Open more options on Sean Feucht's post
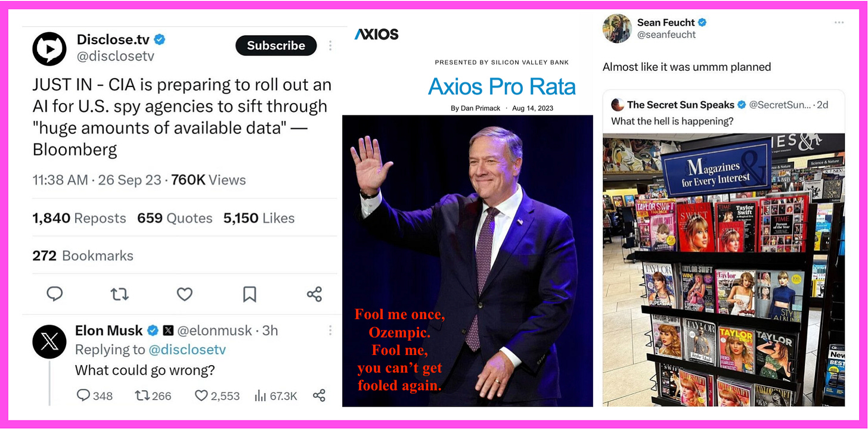Viewport: 868px width, 430px height. (x=839, y=23)
